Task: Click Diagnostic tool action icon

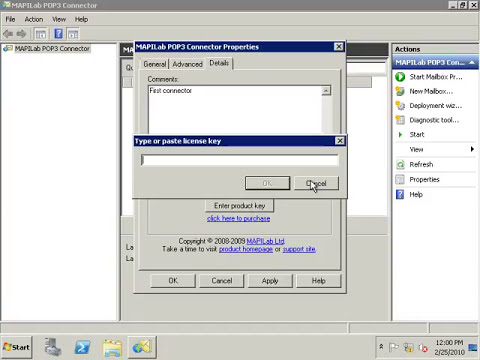Action: pyautogui.click(x=400, y=120)
